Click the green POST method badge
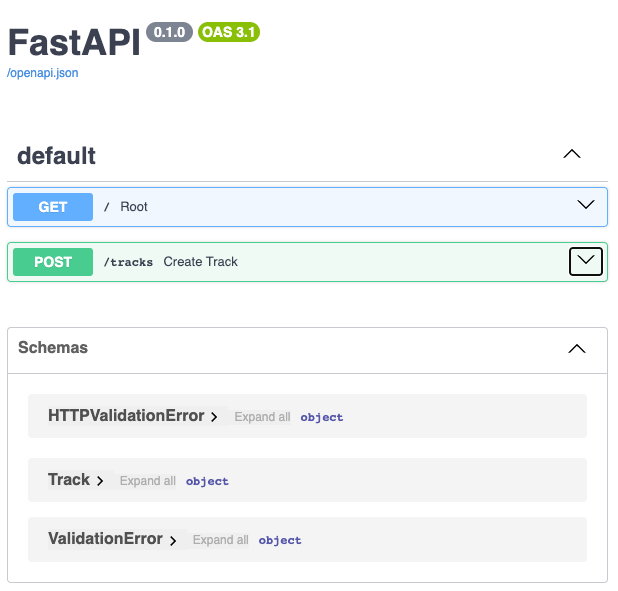This screenshot has height=591, width=618. click(x=53, y=262)
